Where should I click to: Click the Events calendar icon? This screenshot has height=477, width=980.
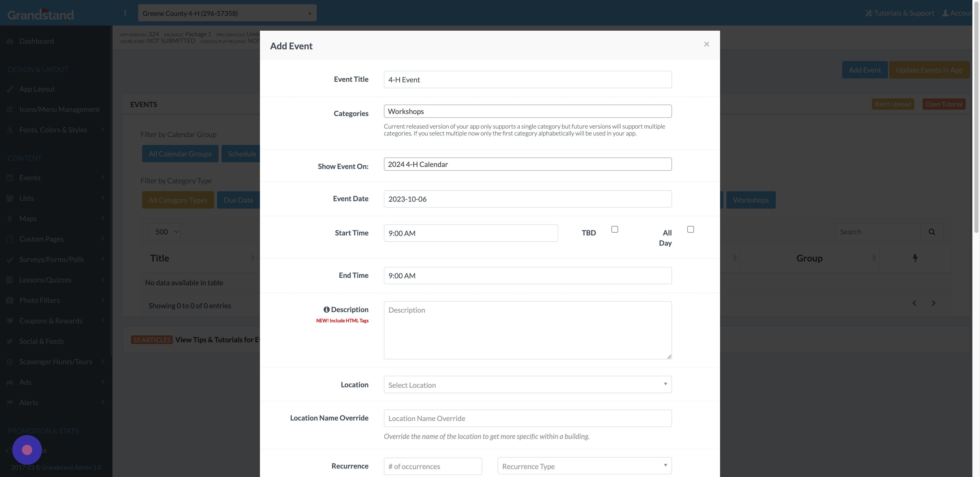pyautogui.click(x=10, y=177)
